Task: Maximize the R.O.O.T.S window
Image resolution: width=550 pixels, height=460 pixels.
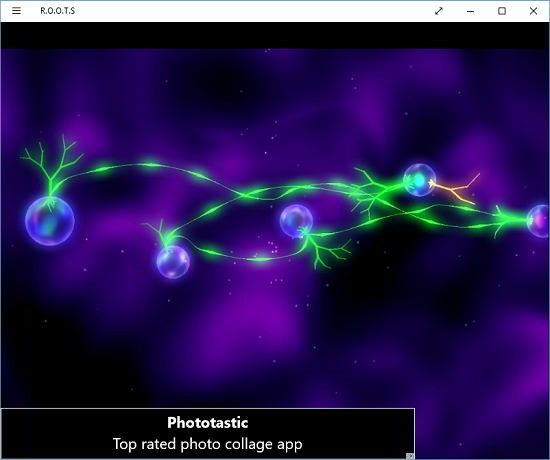Action: tap(502, 11)
